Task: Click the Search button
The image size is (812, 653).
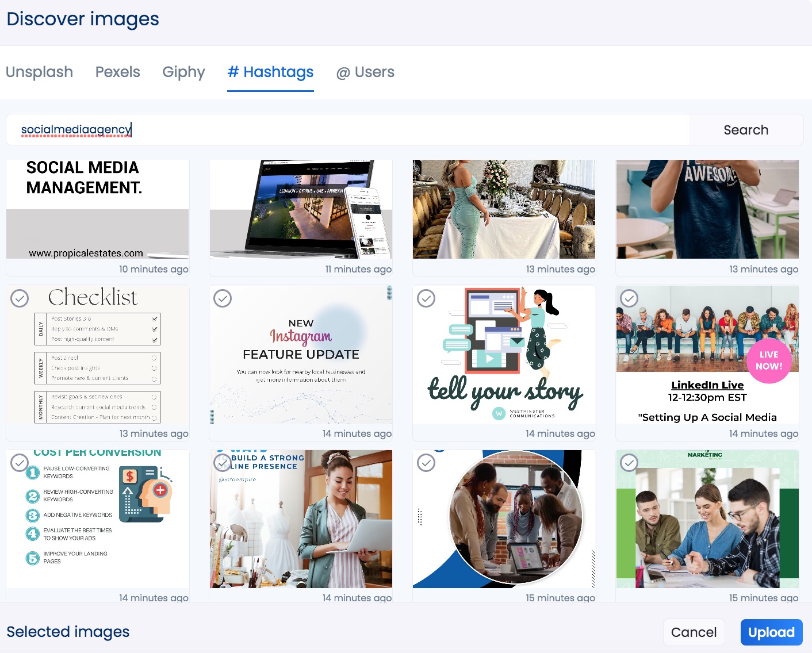Action: (x=745, y=129)
